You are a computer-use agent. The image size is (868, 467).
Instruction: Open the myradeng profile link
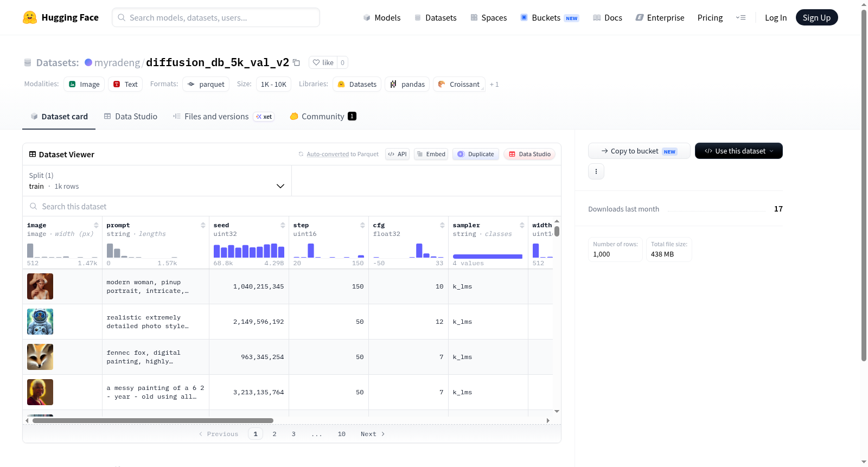click(x=117, y=62)
